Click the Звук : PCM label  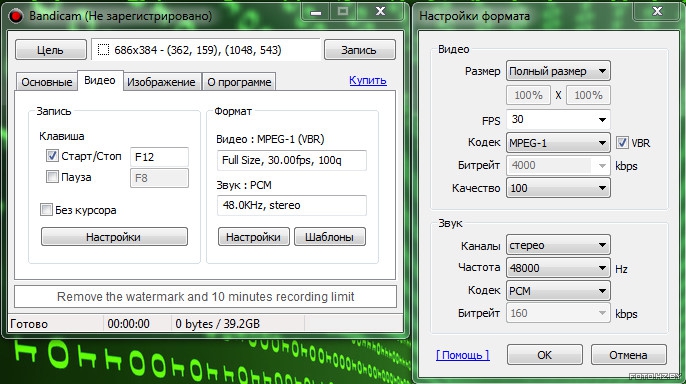point(244,185)
